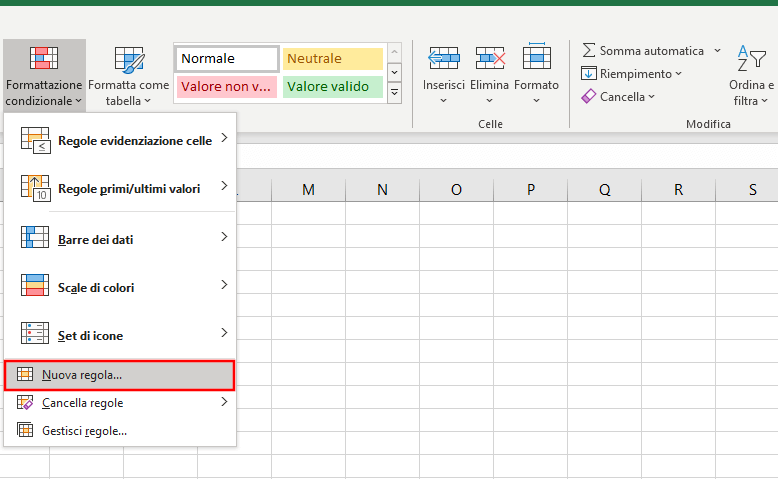Open Formatta come tabella icon
The height and width of the screenshot is (479, 778).
tap(129, 60)
